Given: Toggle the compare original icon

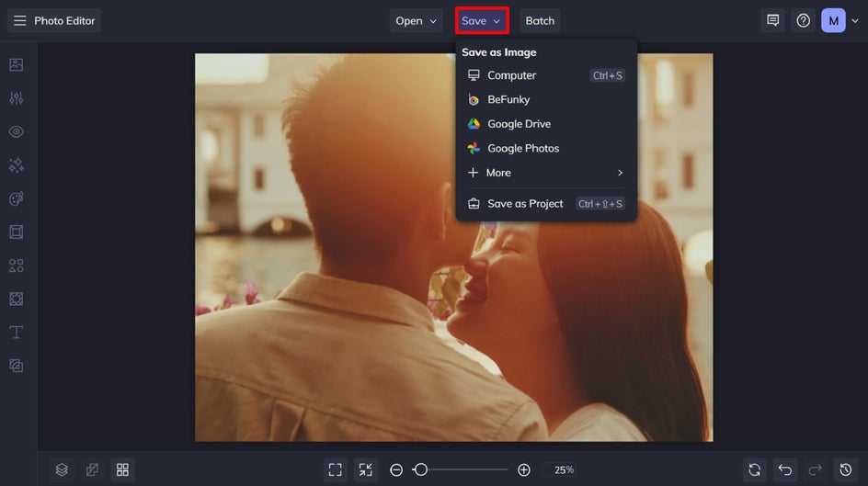Looking at the screenshot, I should click(x=92, y=469).
